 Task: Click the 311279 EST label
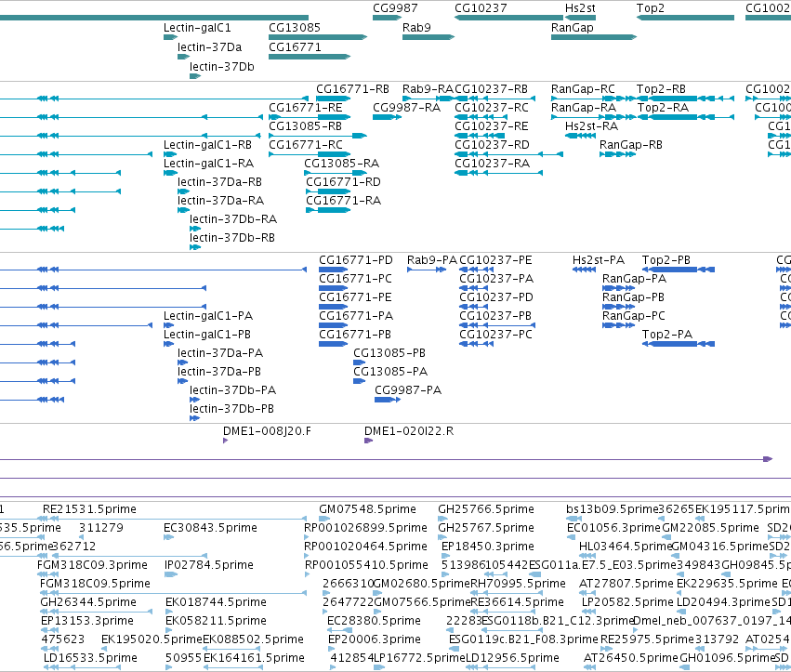pyautogui.click(x=101, y=528)
